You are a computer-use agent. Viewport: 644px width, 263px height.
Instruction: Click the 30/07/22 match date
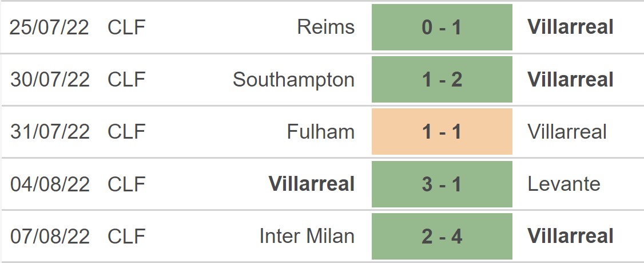50,80
